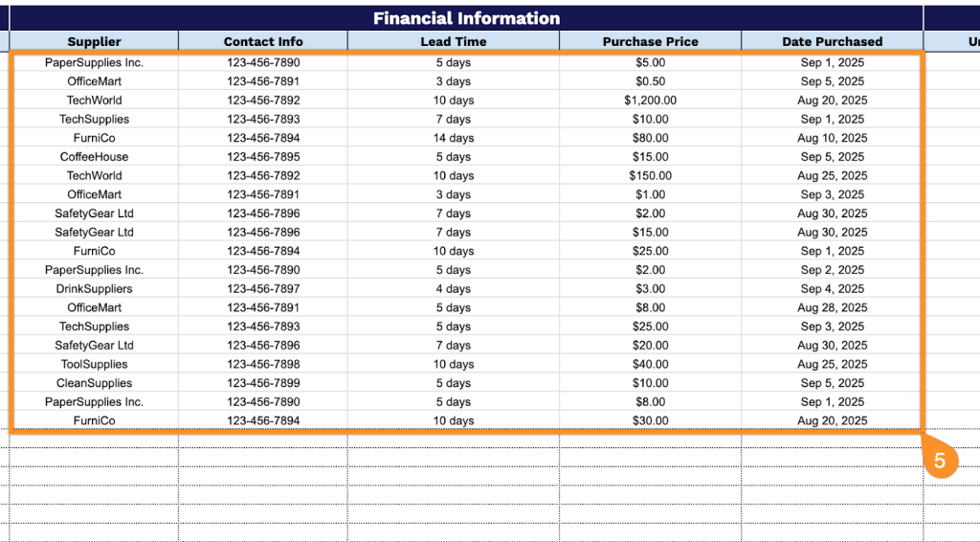Select the ToolSupplies supplier cell
This screenshot has width=980, height=542.
coord(94,364)
